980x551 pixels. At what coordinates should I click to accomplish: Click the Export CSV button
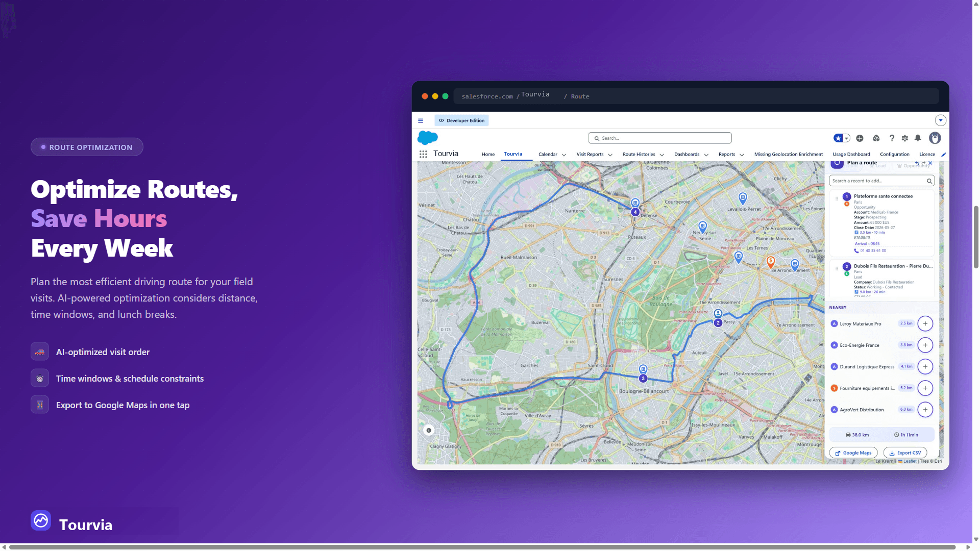tap(905, 453)
